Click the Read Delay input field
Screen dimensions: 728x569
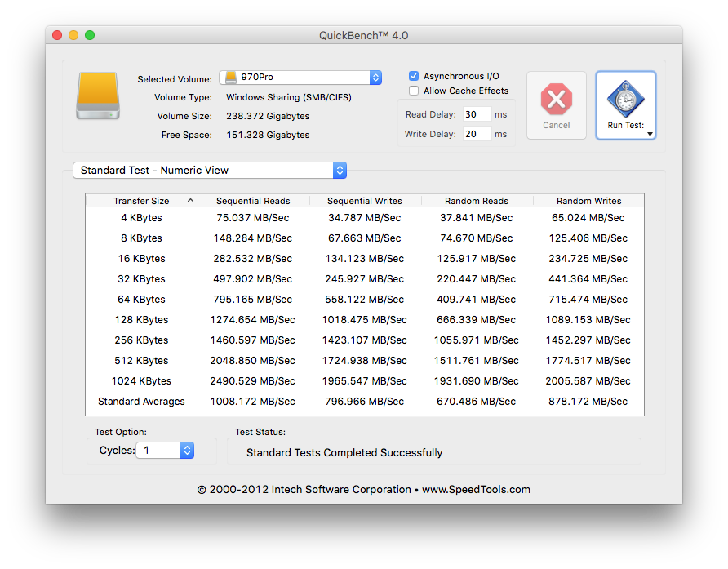477,114
